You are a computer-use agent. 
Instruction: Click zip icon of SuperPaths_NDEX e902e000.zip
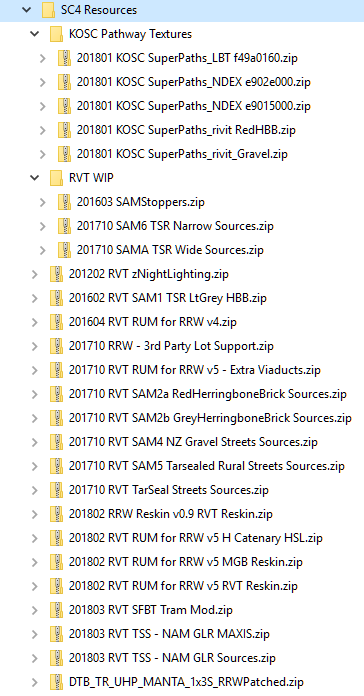[65, 82]
